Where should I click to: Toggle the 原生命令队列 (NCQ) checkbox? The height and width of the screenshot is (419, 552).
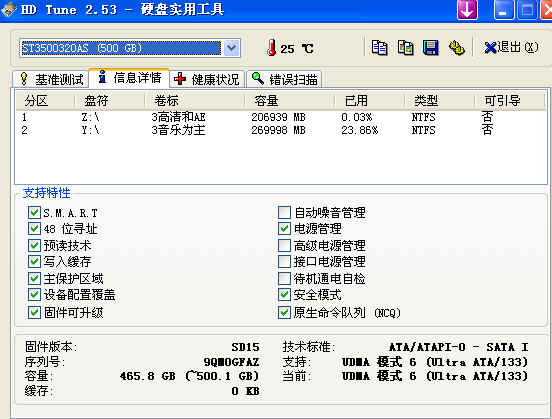pos(284,312)
